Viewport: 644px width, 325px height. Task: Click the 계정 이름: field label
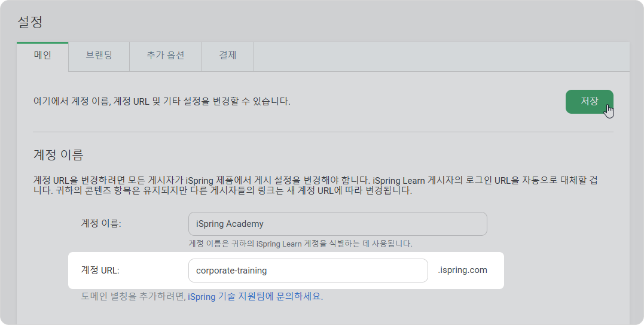tap(101, 223)
